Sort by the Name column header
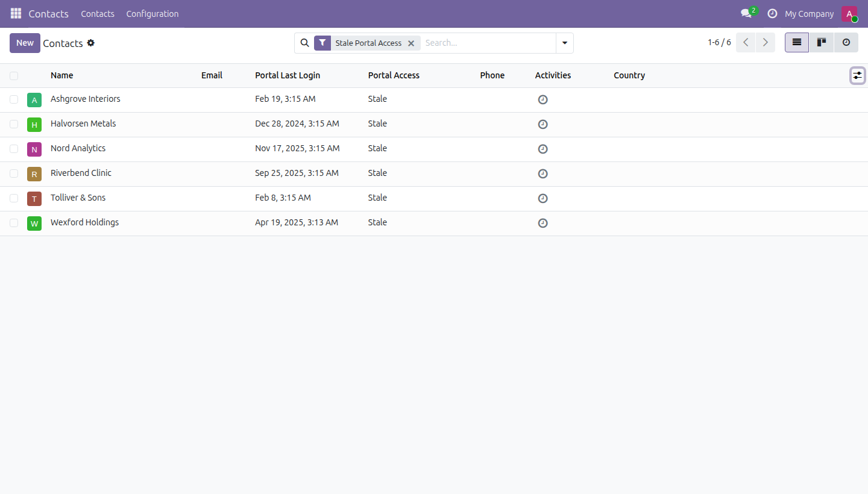The width and height of the screenshot is (868, 494). click(62, 75)
